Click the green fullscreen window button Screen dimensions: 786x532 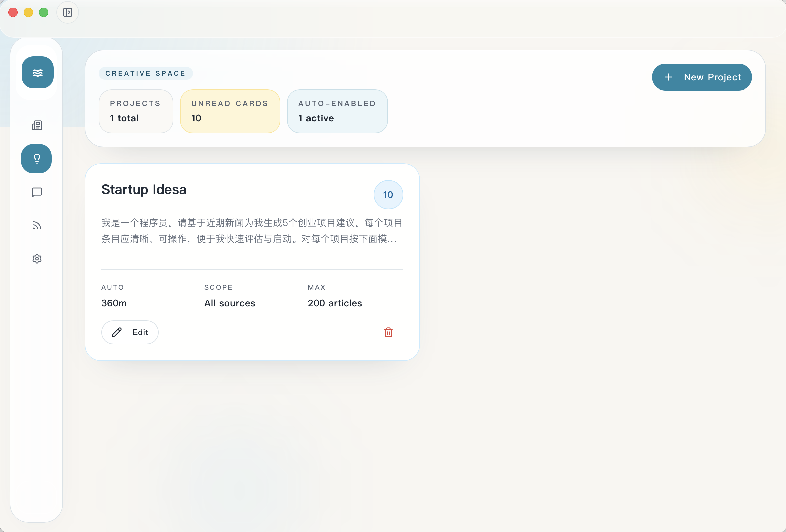(44, 12)
